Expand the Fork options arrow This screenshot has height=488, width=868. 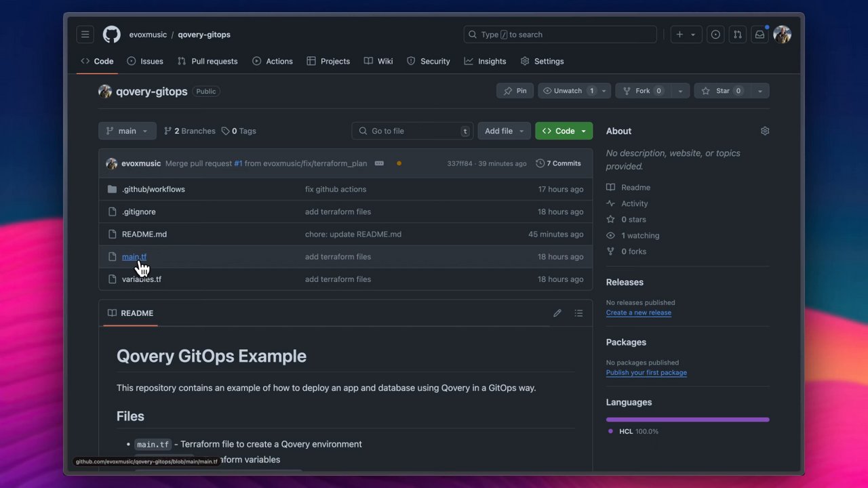680,91
